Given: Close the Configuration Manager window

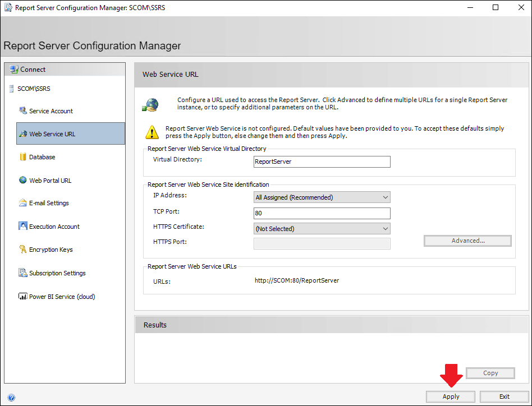Looking at the screenshot, I should coord(521,7).
